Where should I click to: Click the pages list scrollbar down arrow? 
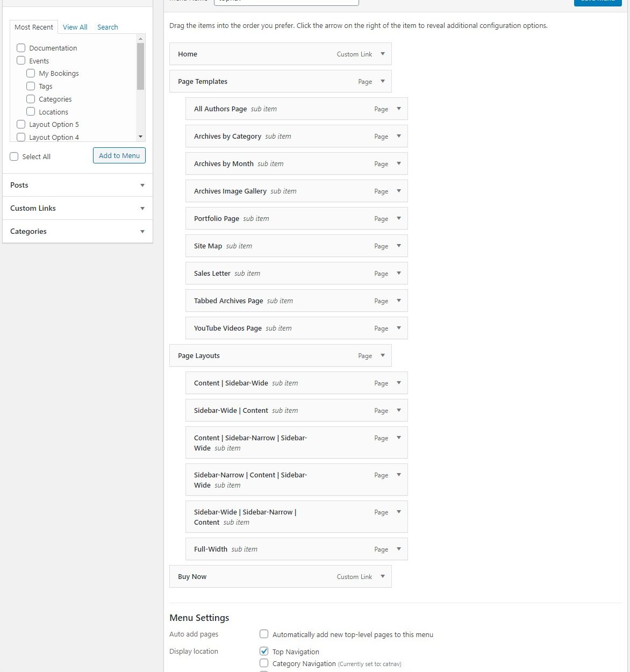coord(140,137)
